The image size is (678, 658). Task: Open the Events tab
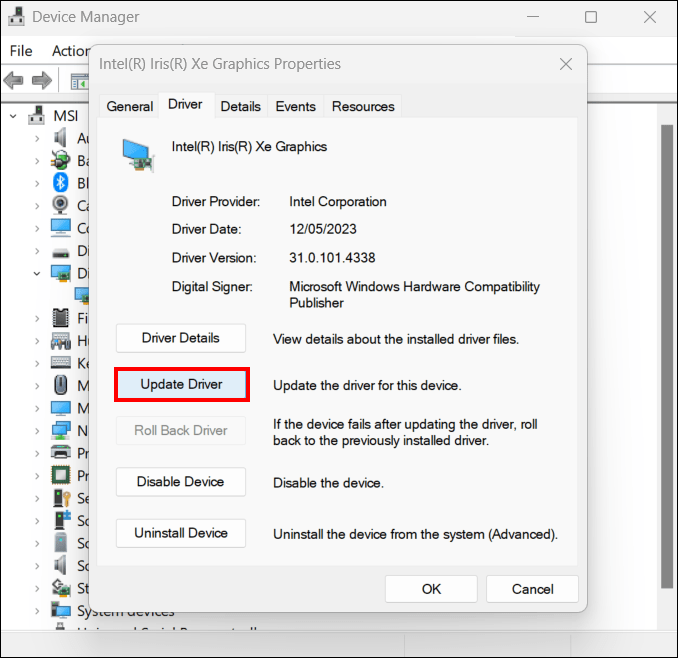pos(295,106)
